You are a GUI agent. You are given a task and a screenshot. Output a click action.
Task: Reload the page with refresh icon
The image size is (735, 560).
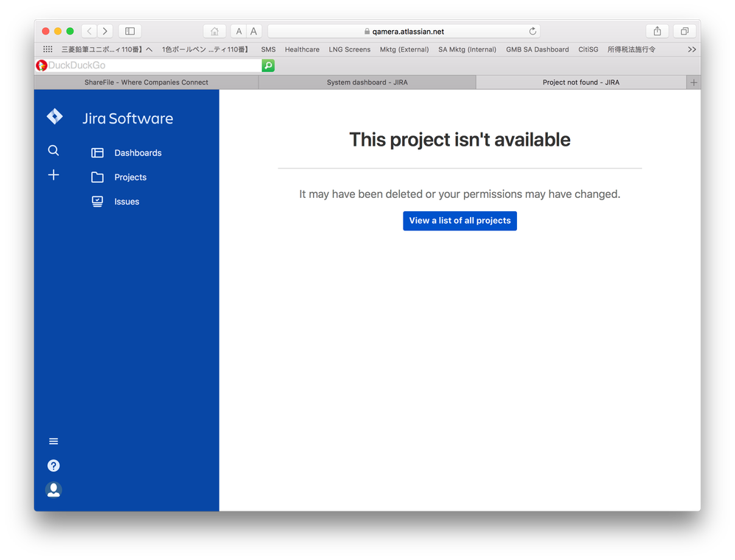click(532, 32)
